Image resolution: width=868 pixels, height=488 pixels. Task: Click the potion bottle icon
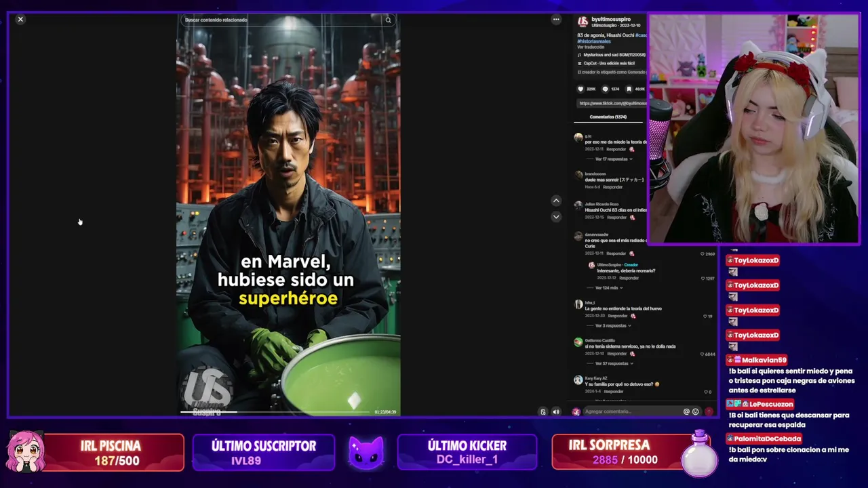[700, 453]
